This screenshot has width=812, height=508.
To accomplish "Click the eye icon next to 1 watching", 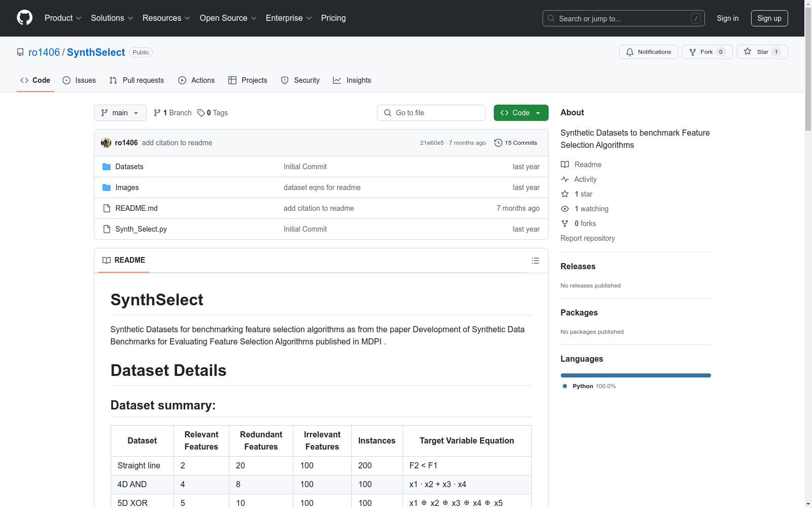I will click(x=565, y=209).
